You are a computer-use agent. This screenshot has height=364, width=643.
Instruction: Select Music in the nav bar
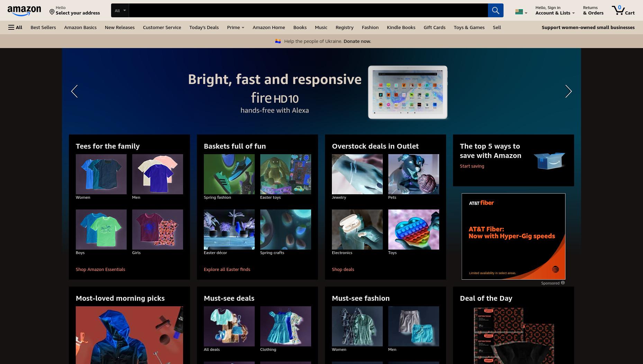point(321,27)
